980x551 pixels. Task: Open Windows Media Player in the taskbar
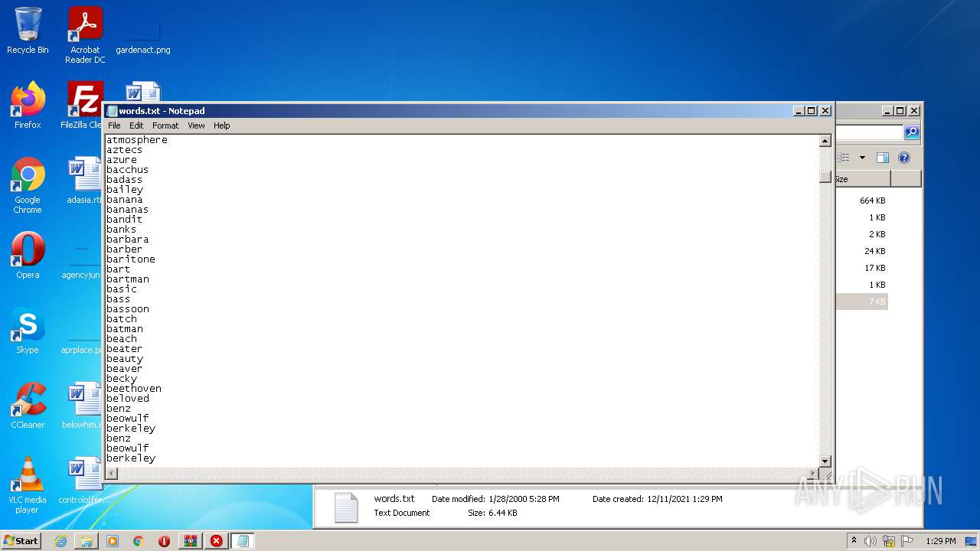(x=113, y=541)
